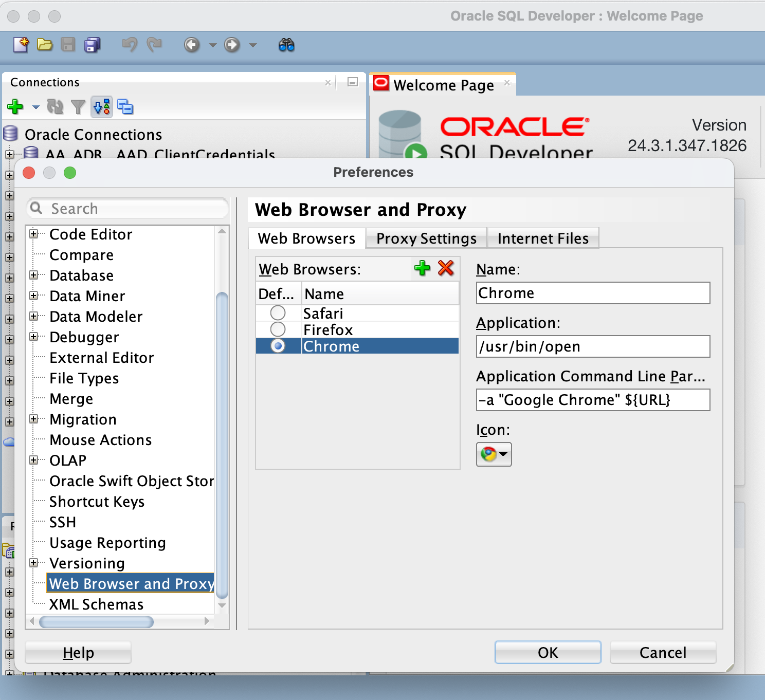765x700 pixels.
Task: Refresh connections using the refresh icon
Action: (56, 107)
